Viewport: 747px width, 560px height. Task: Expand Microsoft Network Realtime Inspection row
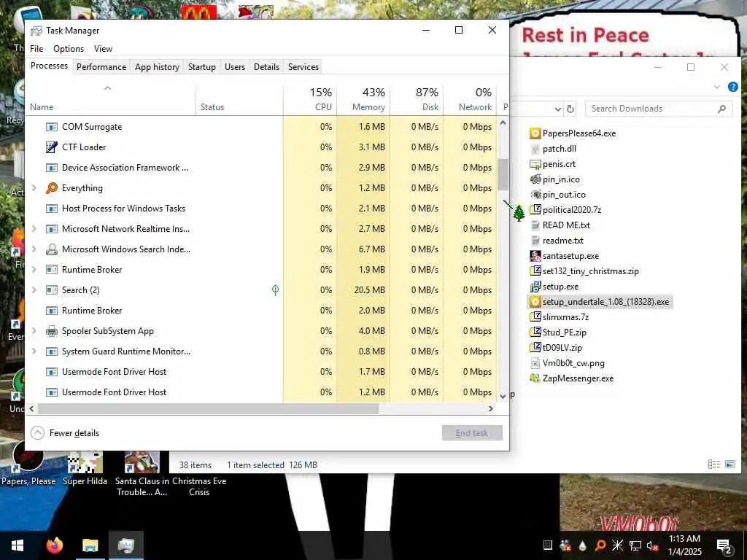(34, 228)
